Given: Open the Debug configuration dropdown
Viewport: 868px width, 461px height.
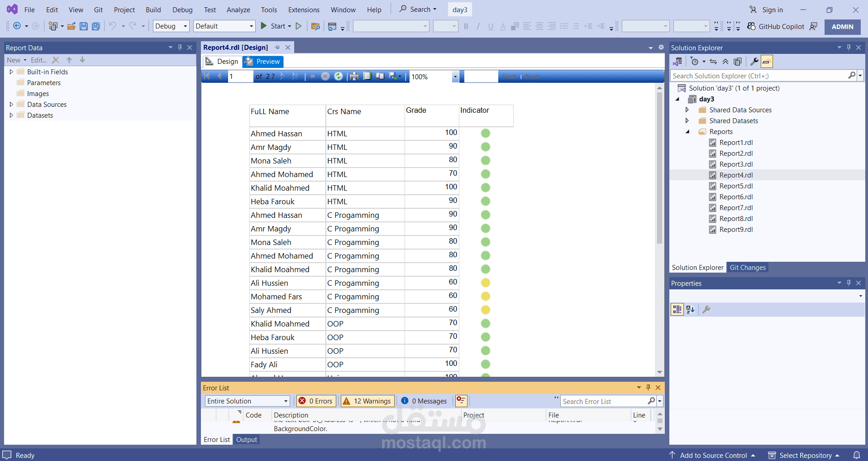Looking at the screenshot, I should (171, 26).
